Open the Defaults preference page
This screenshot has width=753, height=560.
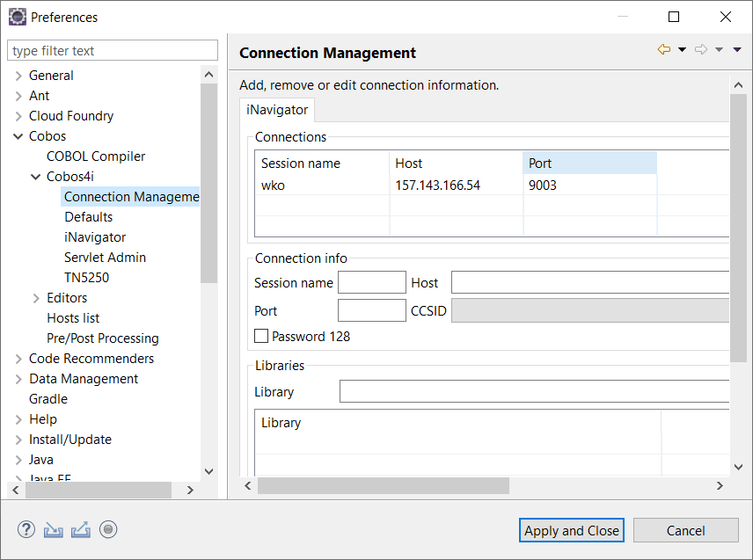click(88, 217)
